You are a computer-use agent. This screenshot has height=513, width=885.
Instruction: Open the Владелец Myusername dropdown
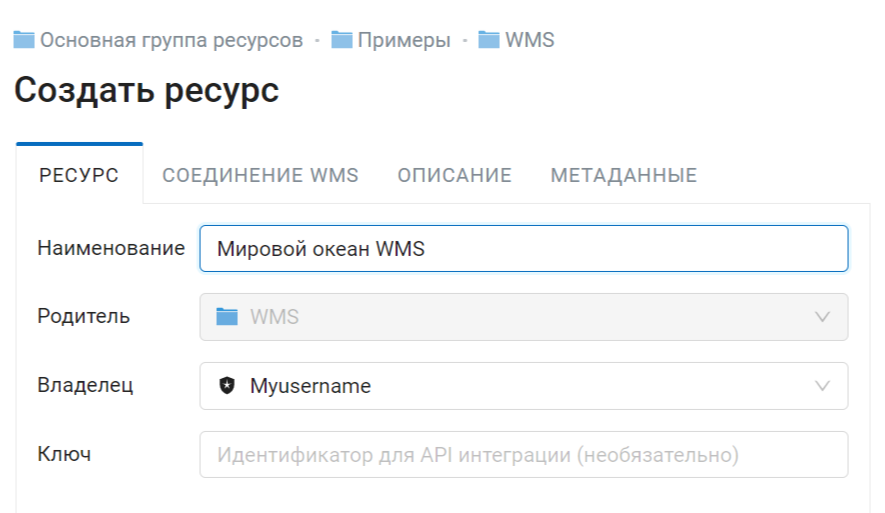(x=524, y=386)
